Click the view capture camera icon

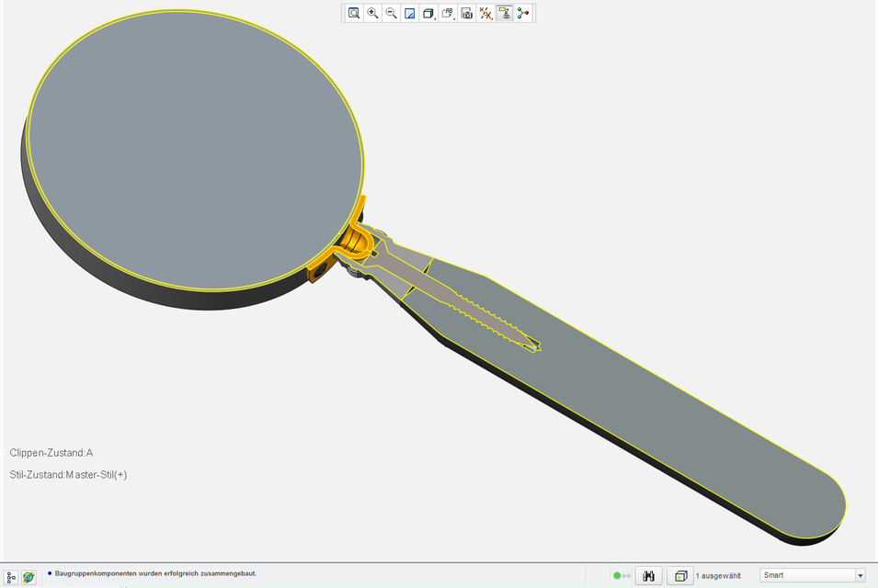coord(465,13)
